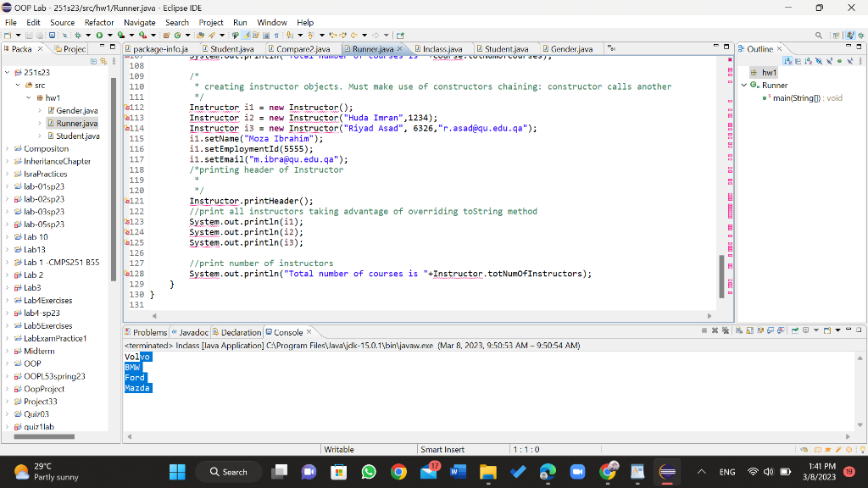
Task: Open the Refactor menu
Action: [99, 22]
